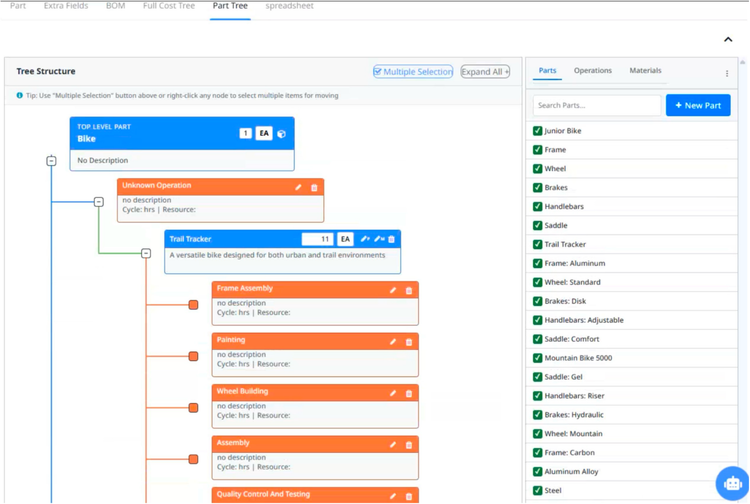
Task: Focus the Search Parts input field
Action: coord(596,105)
